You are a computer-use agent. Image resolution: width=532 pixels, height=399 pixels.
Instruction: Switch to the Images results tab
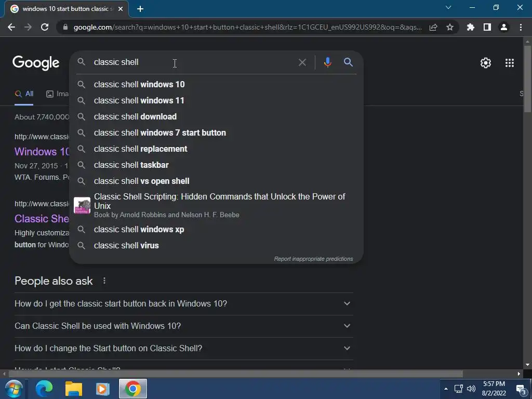pyautogui.click(x=57, y=94)
